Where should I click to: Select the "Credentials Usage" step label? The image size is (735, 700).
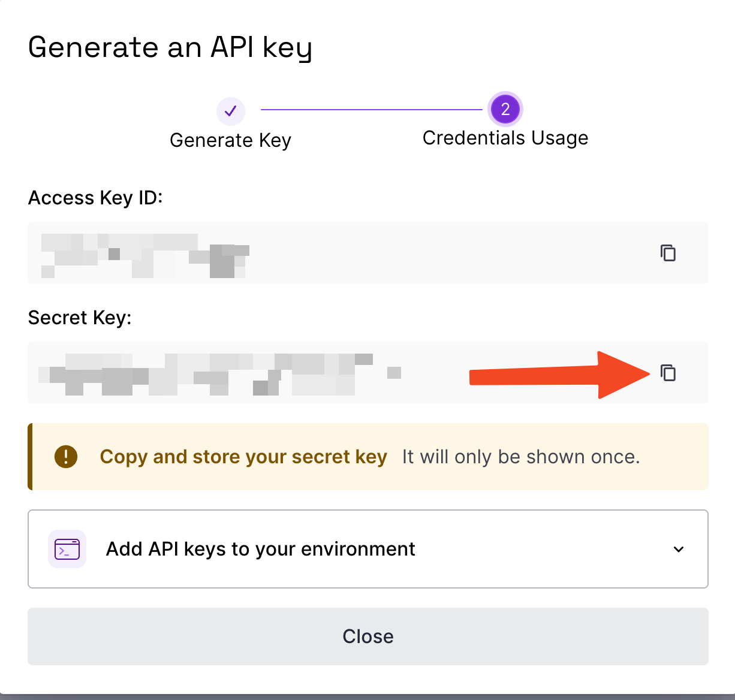point(505,138)
